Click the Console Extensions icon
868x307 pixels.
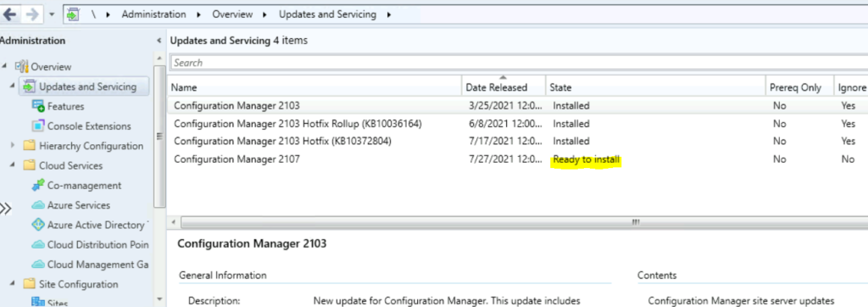(x=38, y=126)
